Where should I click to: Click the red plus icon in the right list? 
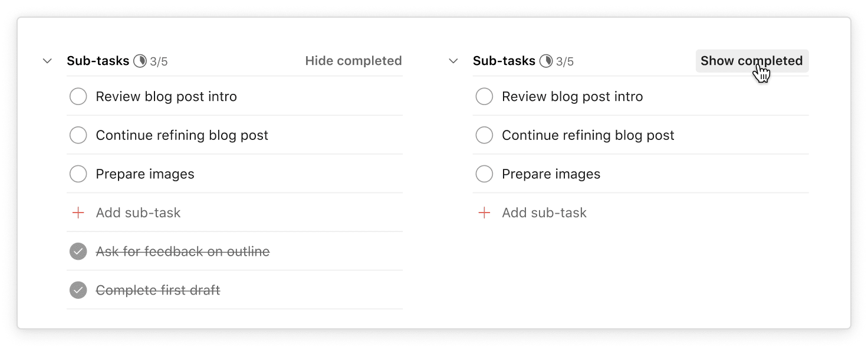coord(484,213)
